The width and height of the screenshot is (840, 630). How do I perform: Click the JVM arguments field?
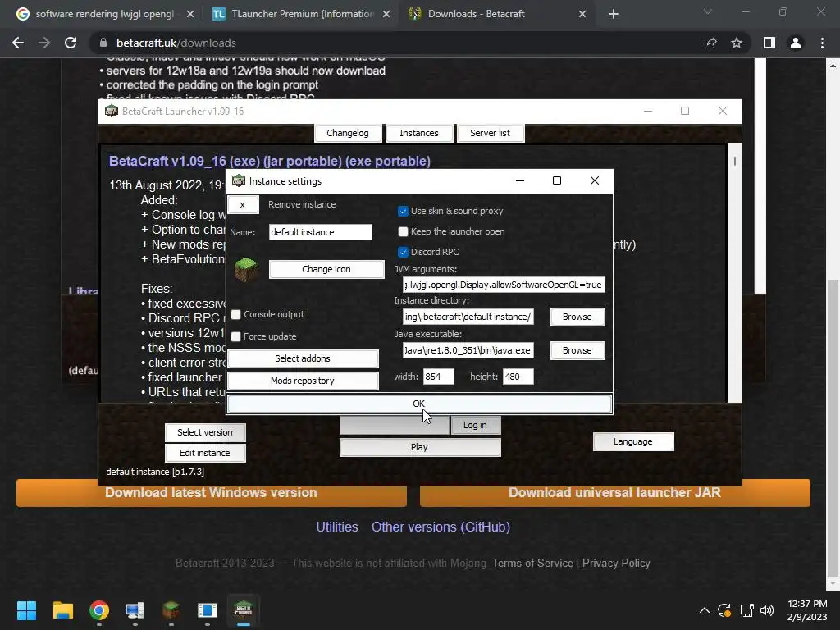[x=504, y=285]
